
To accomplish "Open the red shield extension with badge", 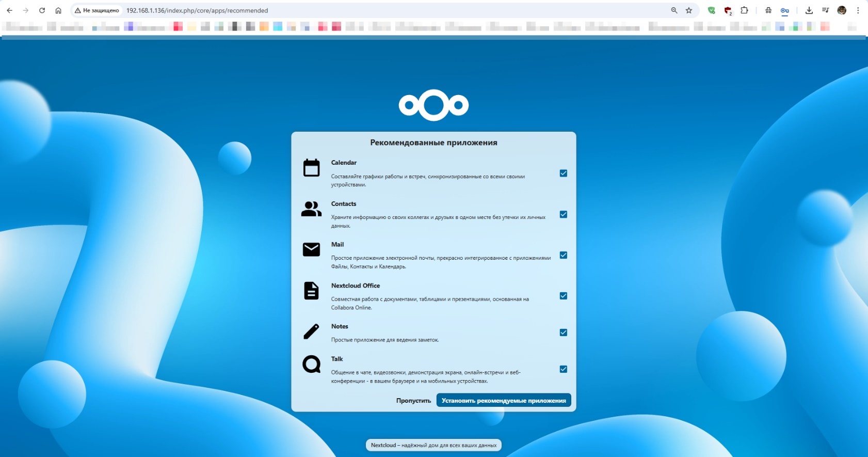I will coord(728,11).
